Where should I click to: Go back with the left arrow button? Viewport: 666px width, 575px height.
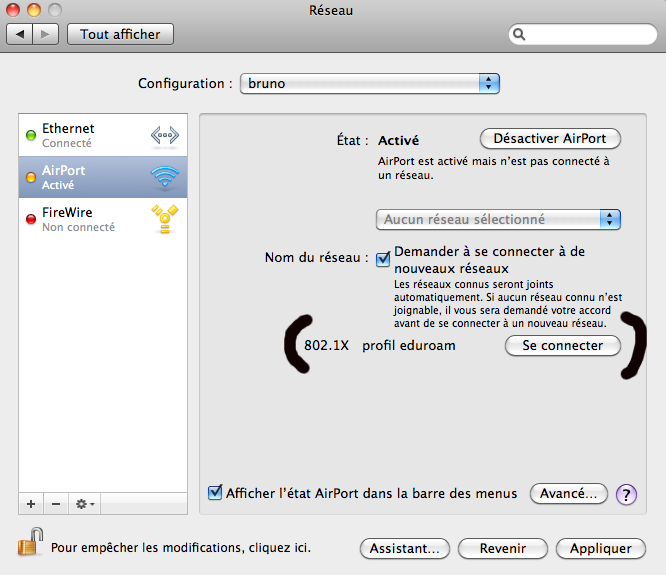(x=20, y=34)
